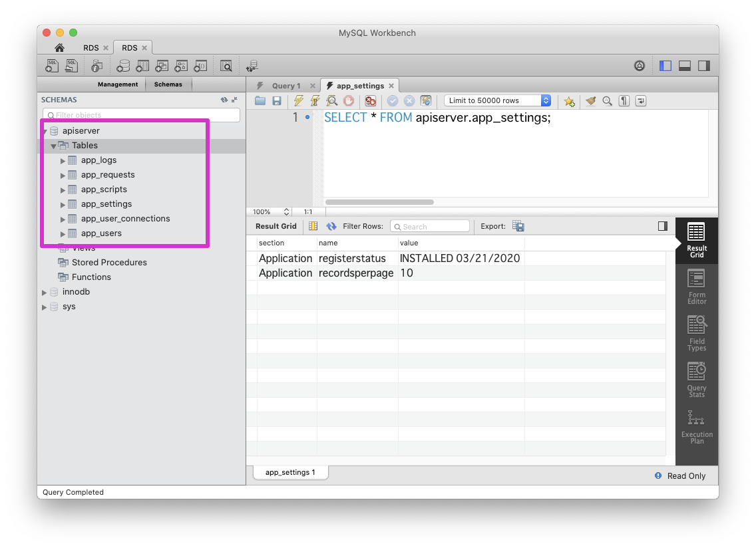Open a script file in query editor
Image resolution: width=756 pixels, height=548 pixels.
260,100
